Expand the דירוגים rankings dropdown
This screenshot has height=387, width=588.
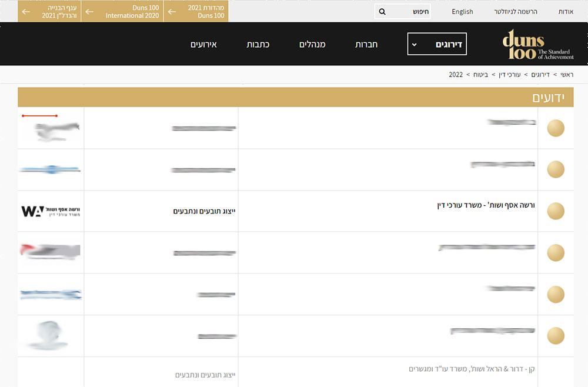tap(437, 44)
